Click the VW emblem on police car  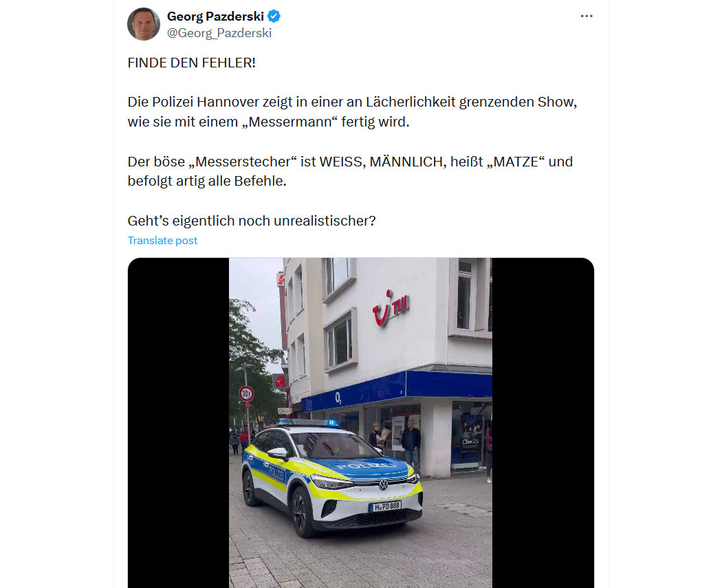pos(382,484)
